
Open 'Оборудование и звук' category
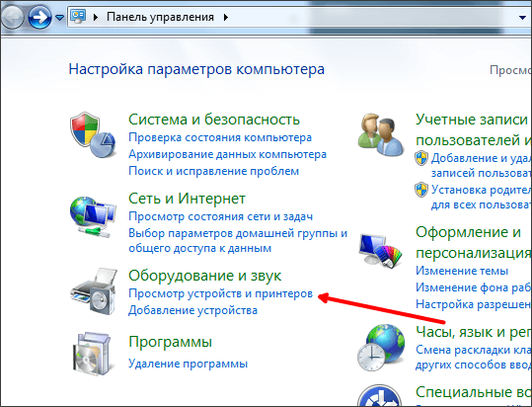click(x=205, y=276)
